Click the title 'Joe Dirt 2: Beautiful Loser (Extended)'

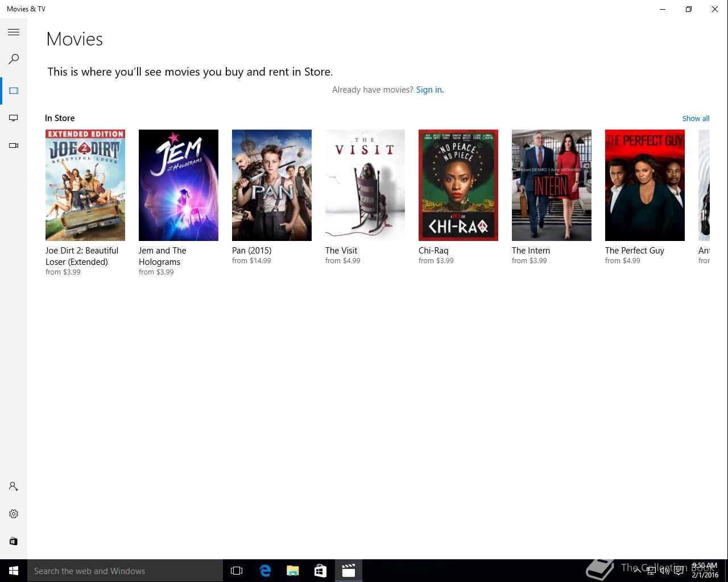tap(82, 256)
